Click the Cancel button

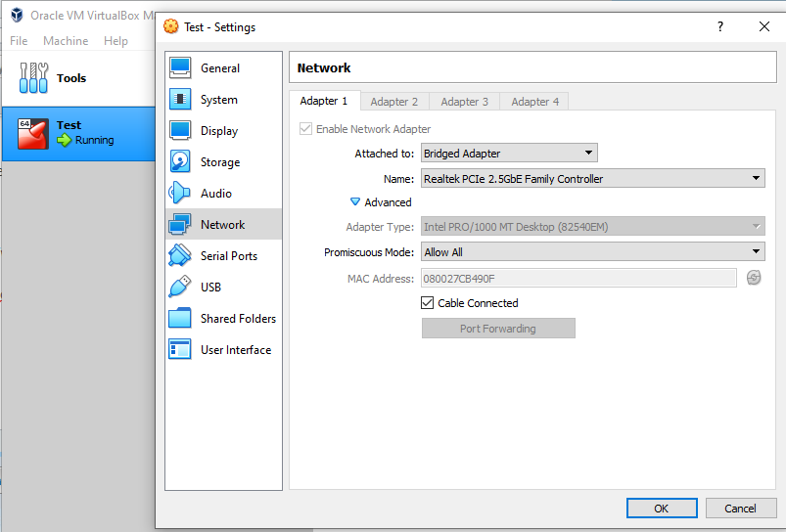click(x=740, y=509)
